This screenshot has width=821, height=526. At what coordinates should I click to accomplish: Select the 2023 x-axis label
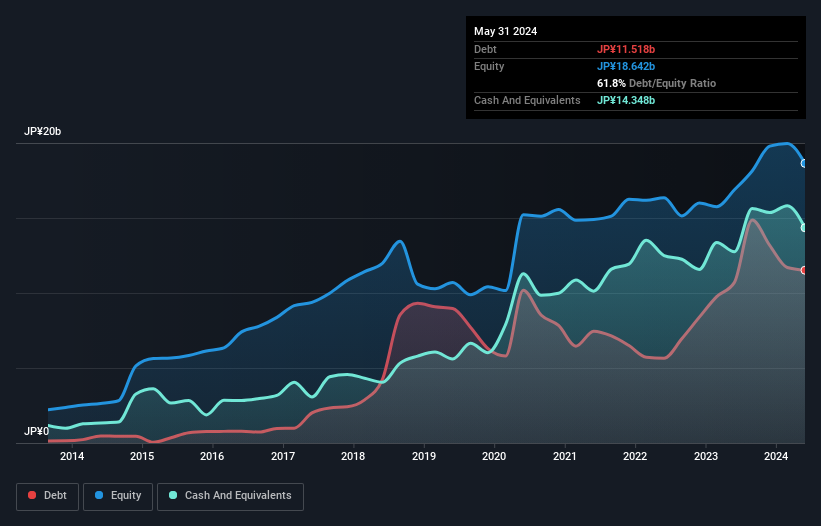coord(705,456)
